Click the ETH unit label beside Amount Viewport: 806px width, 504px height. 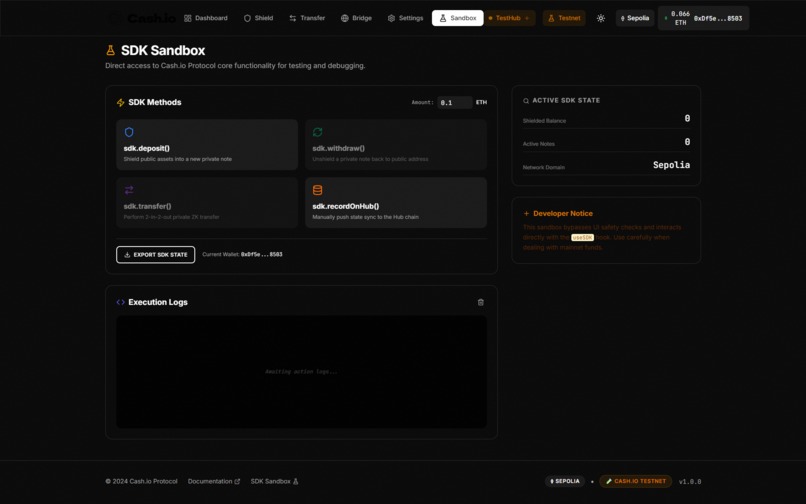[x=481, y=102]
